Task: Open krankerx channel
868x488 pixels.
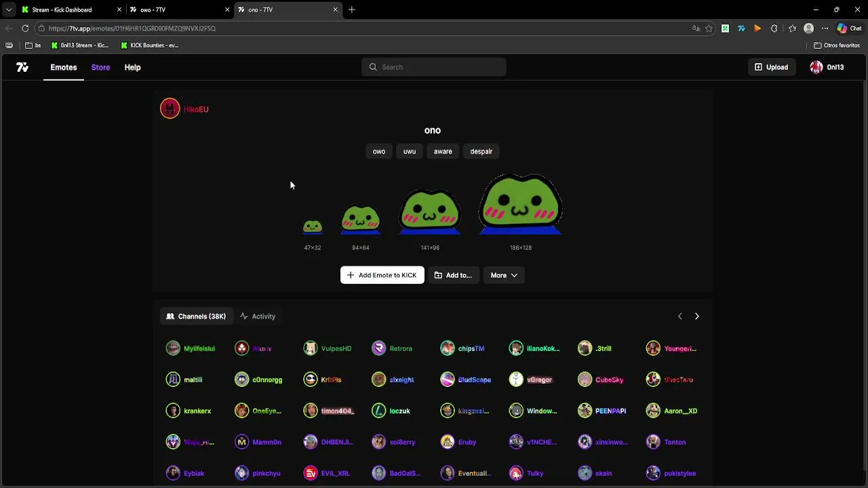Action: (189, 411)
